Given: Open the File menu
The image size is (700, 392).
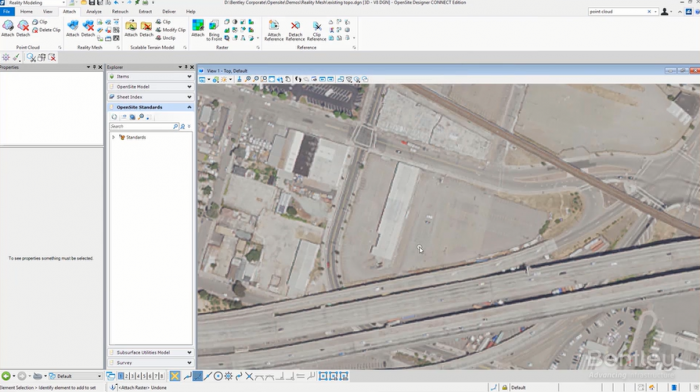Looking at the screenshot, I should [7, 12].
